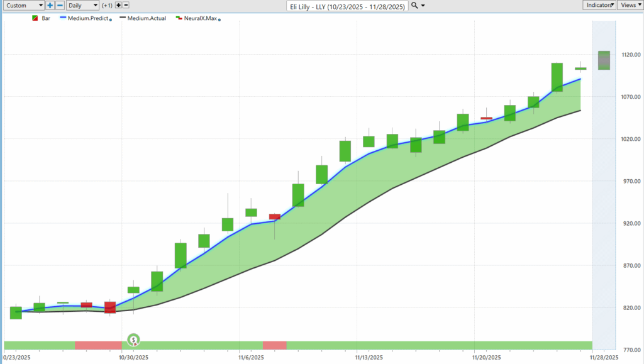
Task: Toggle the Medium.Predict line legend
Action: (x=86, y=19)
